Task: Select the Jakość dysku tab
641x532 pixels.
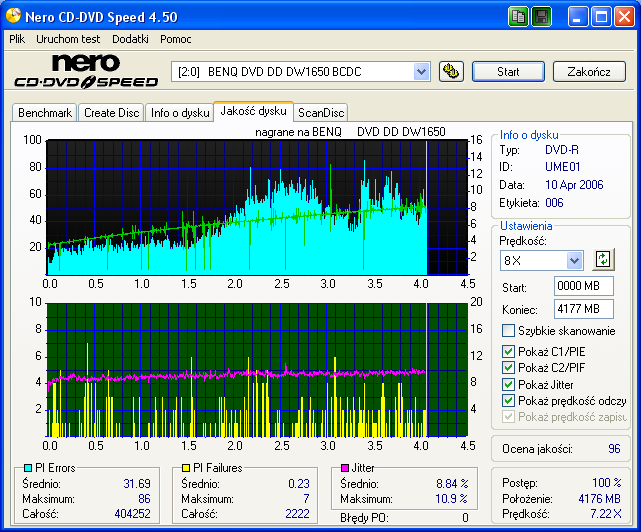Action: tap(253, 111)
